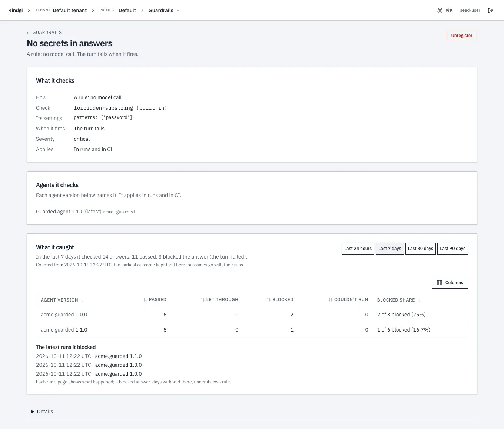Click the "What it checks" heading
This screenshot has height=429, width=504.
click(55, 80)
